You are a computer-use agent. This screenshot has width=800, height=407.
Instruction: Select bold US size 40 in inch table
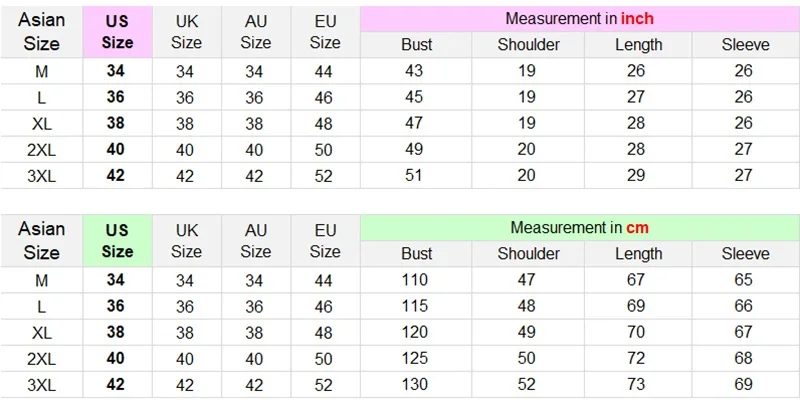[116, 149]
